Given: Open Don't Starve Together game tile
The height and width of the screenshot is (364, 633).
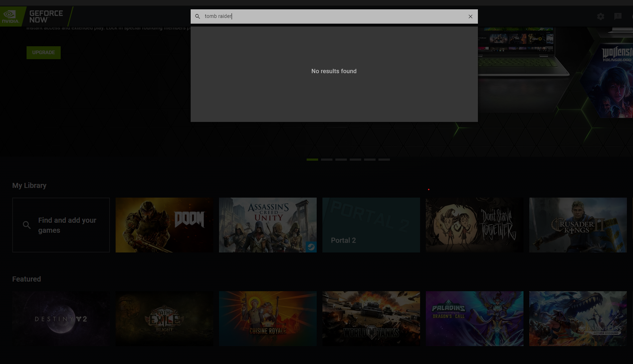Looking at the screenshot, I should pyautogui.click(x=475, y=225).
